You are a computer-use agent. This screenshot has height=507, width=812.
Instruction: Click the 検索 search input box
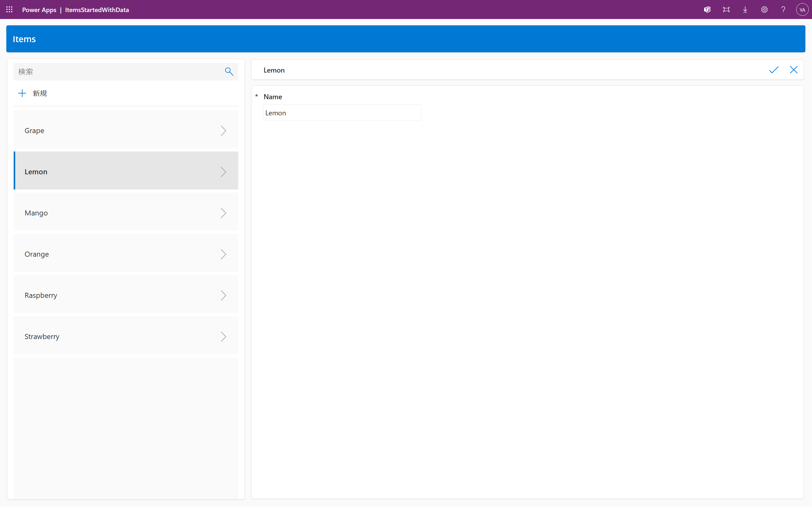117,71
